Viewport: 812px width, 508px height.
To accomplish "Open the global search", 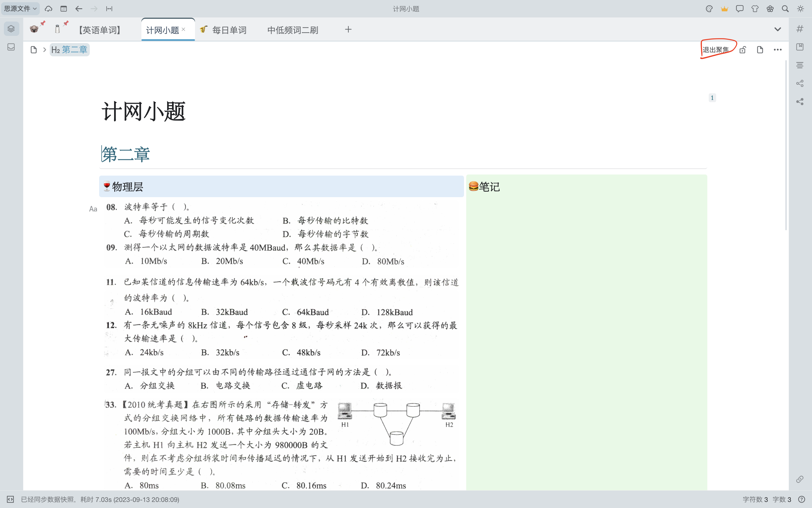I will 785,8.
